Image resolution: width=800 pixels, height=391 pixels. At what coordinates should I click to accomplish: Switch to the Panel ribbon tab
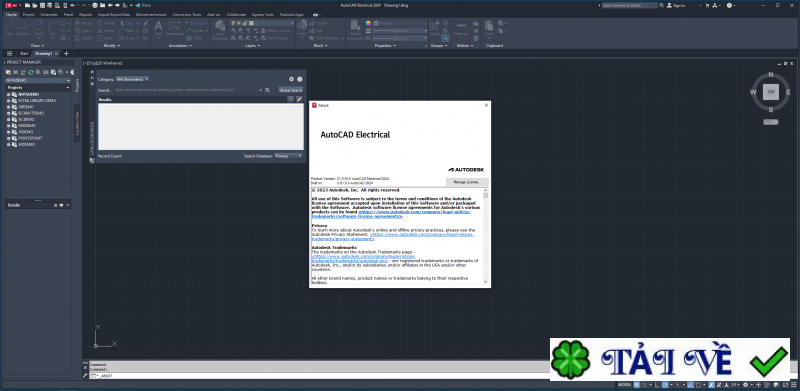(68, 14)
